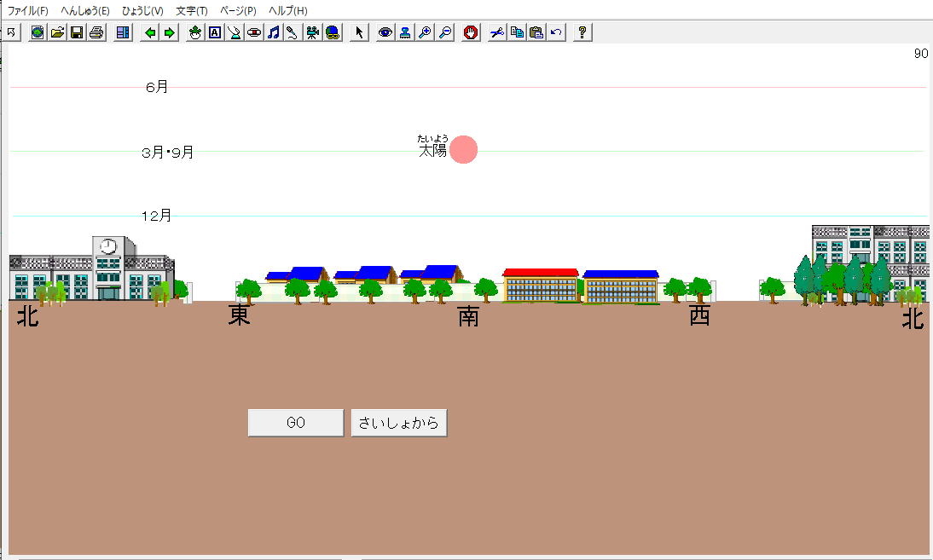Click the undo arrow icon
Screen dimensions: 933x560
click(556, 32)
